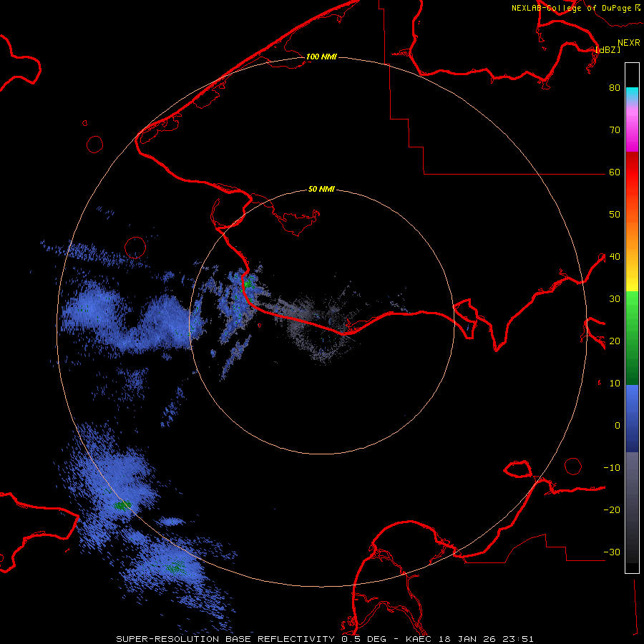The image size is (644, 644).
Task: Click the 50 value on dBZ scale
Action: 615,215
